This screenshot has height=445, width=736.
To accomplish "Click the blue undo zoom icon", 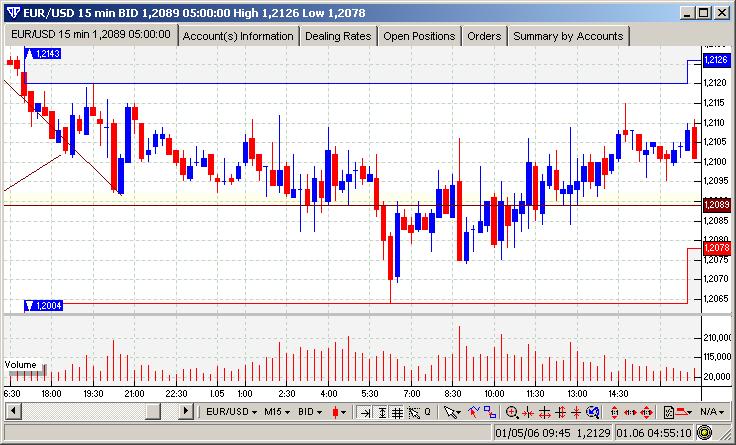I will [x=593, y=412].
